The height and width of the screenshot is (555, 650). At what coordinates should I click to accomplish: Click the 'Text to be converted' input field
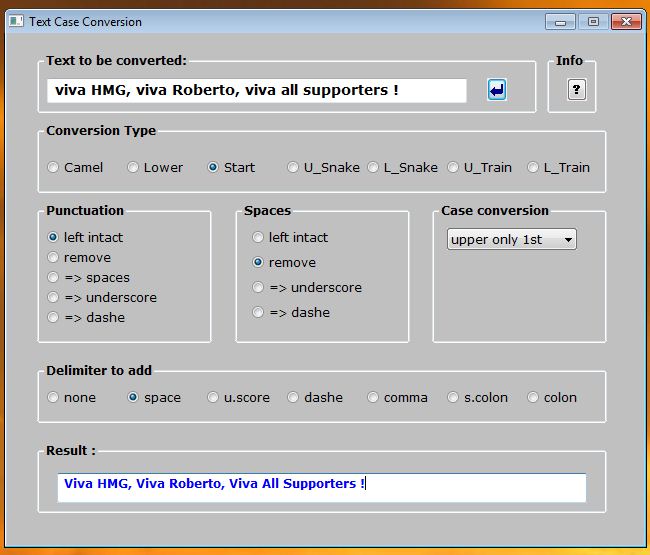point(257,90)
